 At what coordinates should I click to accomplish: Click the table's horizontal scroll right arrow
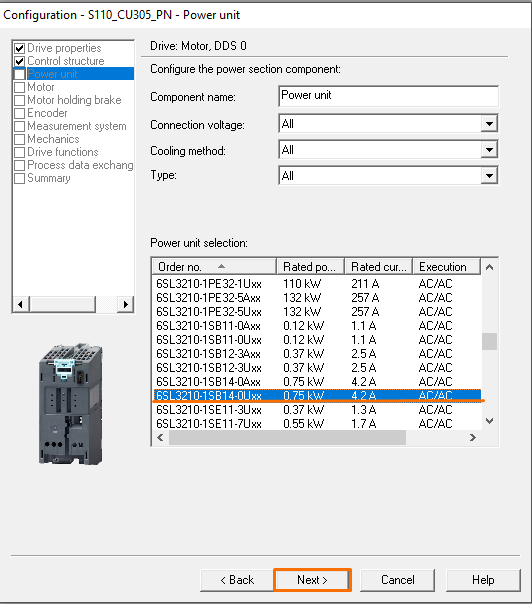tap(473, 438)
